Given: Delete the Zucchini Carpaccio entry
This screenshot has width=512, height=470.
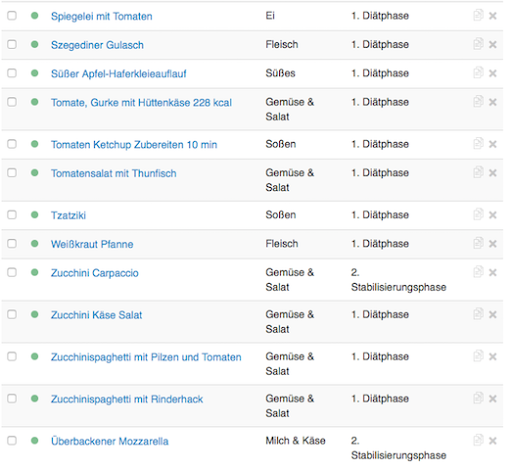Looking at the screenshot, I should (493, 273).
